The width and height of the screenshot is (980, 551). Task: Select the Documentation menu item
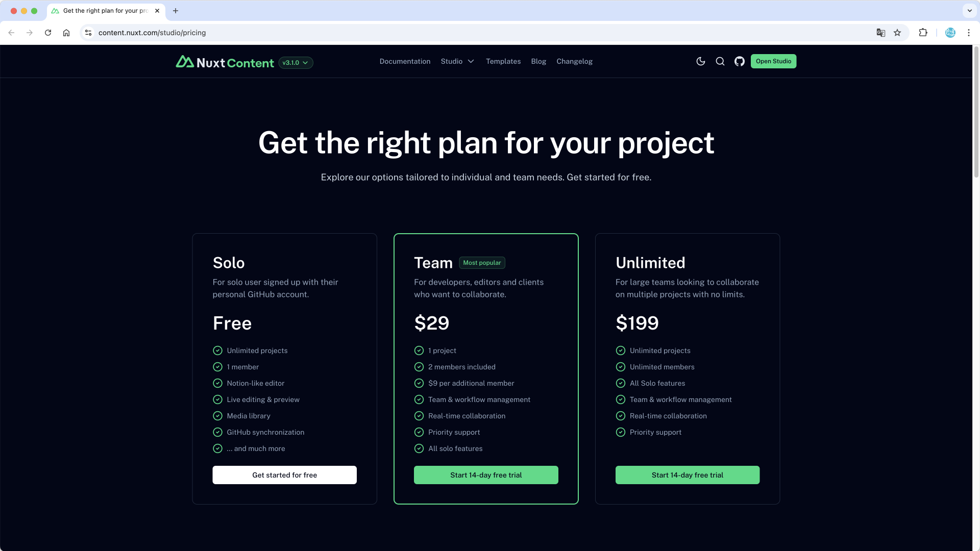(x=405, y=61)
